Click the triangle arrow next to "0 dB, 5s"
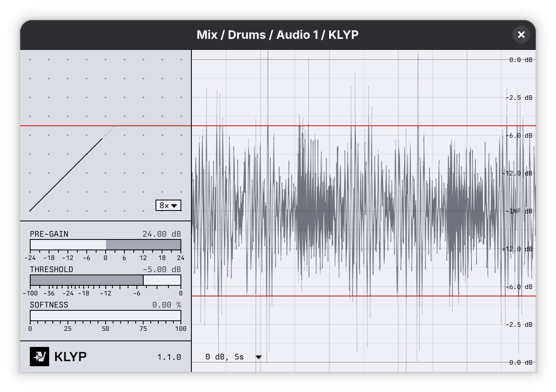This screenshot has height=392, width=556. 259,357
